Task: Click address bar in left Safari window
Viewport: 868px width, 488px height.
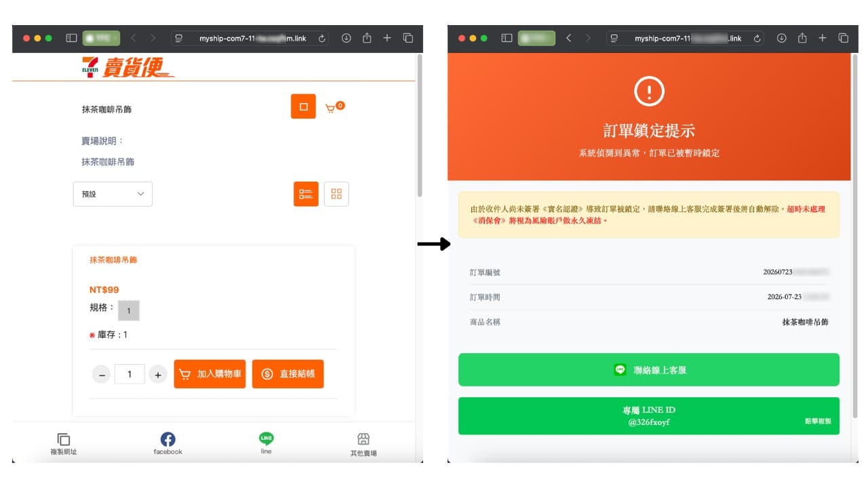Action: tap(251, 39)
